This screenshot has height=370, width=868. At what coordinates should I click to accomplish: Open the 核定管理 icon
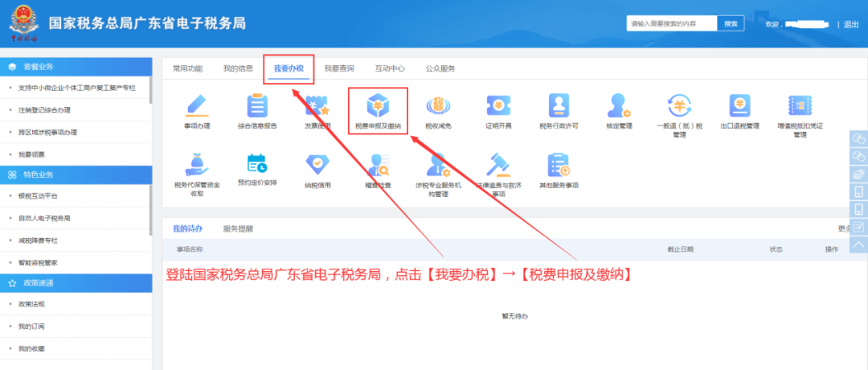pos(619,105)
